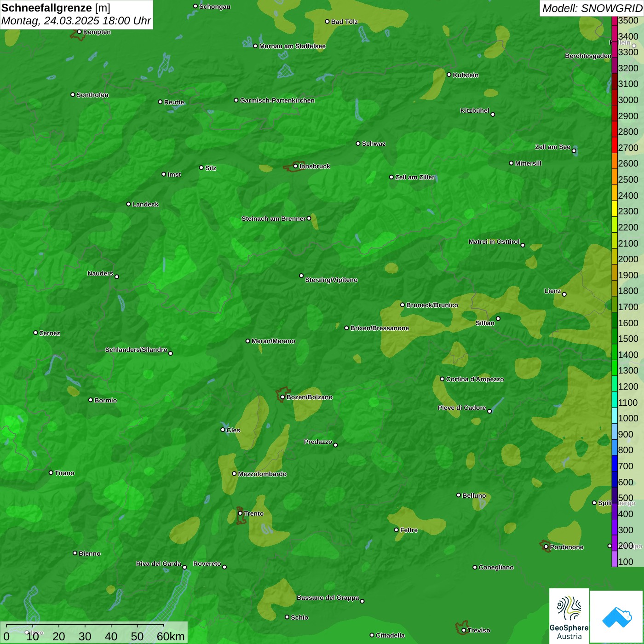Screen dimensions: 644x644
Task: Click the GeoSphere Austria logo
Action: tap(569, 615)
